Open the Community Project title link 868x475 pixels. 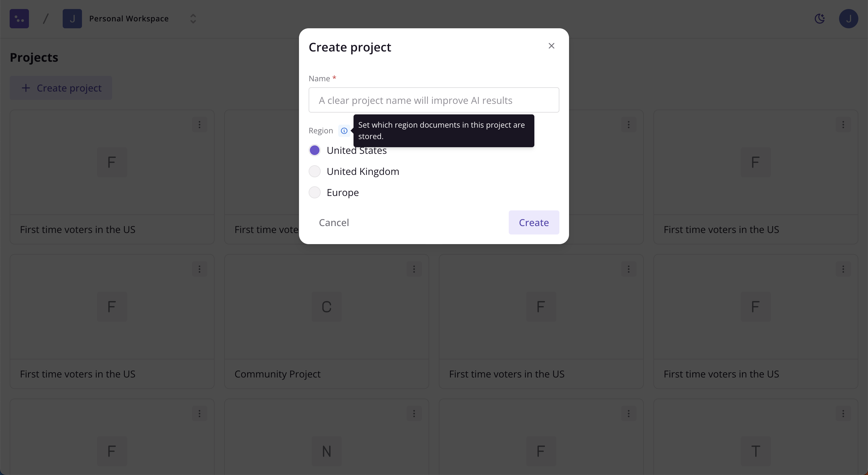(277, 374)
